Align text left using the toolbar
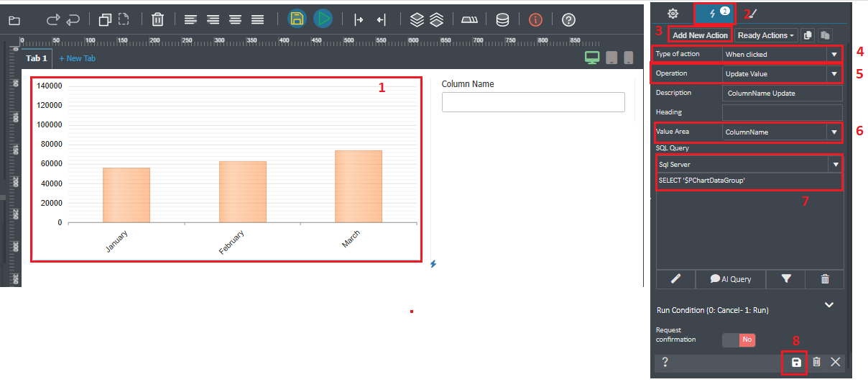This screenshot has height=382, width=868. pos(190,20)
